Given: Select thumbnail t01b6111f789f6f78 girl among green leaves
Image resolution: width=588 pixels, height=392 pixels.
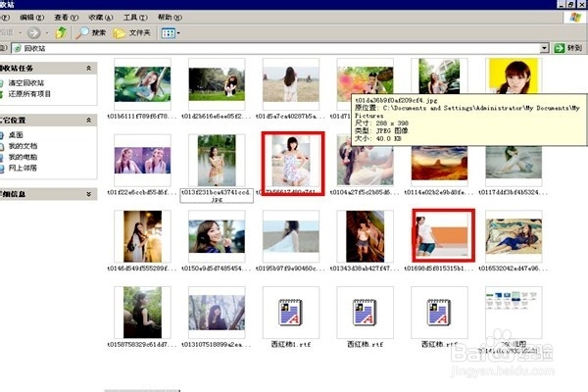Looking at the screenshot, I should [142, 84].
